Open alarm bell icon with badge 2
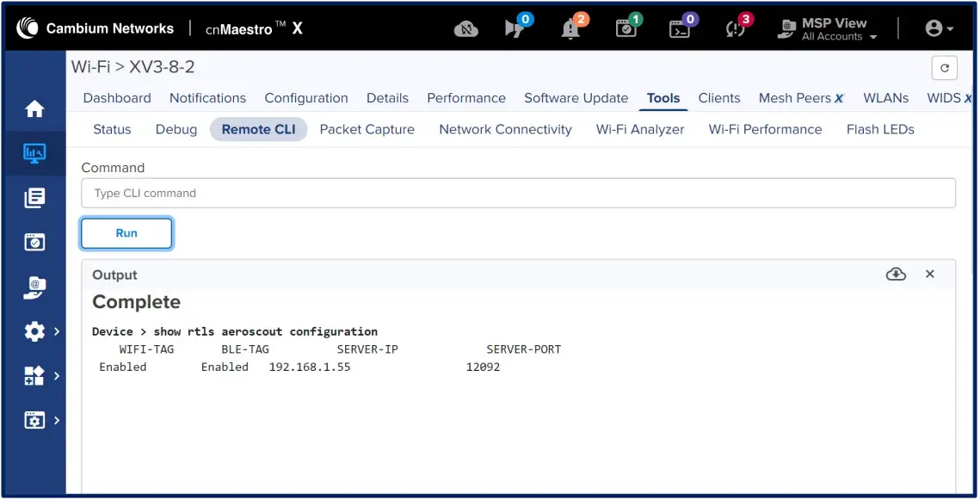Image resolution: width=980 pixels, height=500 pixels. 574,27
